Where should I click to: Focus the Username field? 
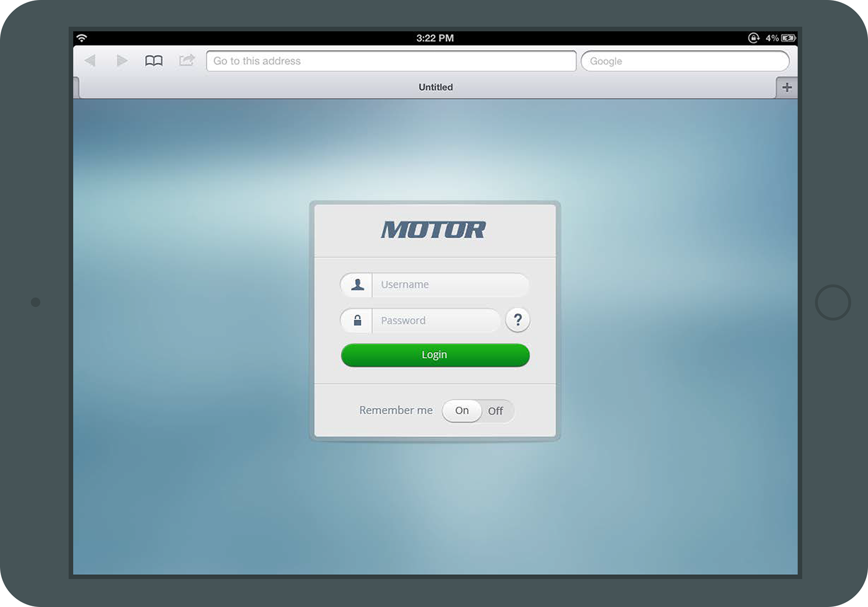tap(449, 284)
